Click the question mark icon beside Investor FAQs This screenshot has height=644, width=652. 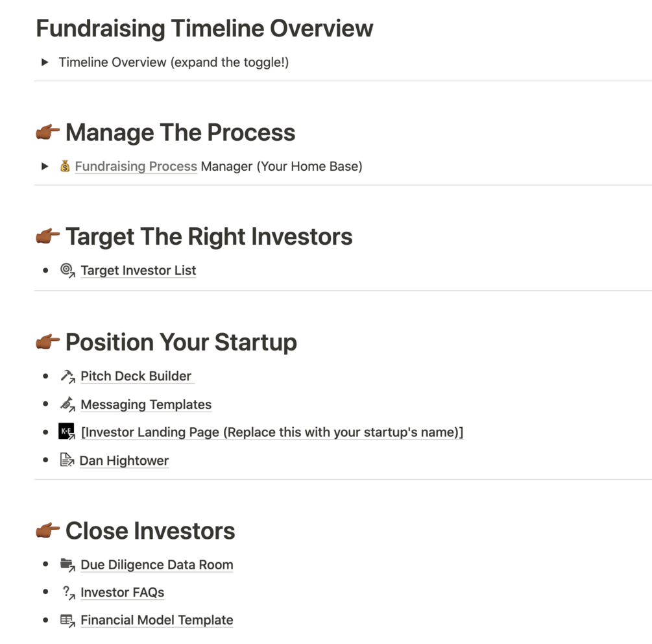pos(67,592)
